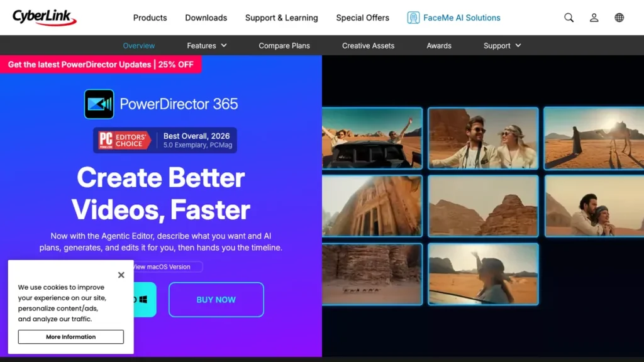The height and width of the screenshot is (362, 644).
Task: Click the PowerDirector app logo icon
Action: click(99, 104)
